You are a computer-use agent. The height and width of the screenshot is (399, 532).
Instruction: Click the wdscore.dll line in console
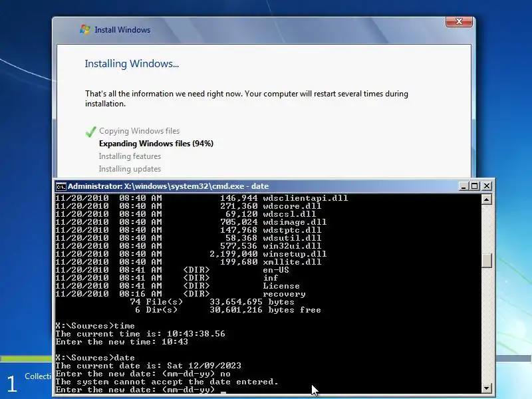tap(188, 206)
